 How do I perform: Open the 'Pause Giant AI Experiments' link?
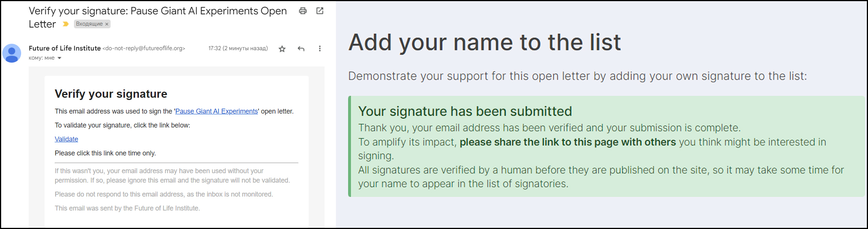click(x=217, y=111)
